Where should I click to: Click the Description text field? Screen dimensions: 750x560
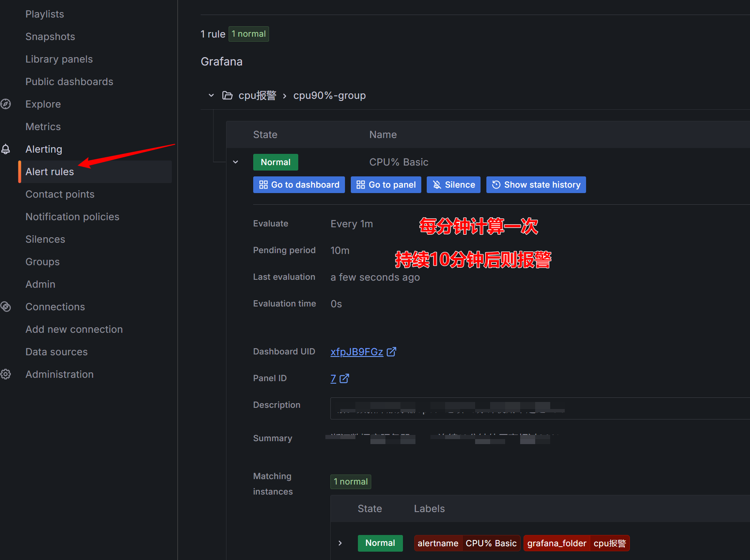[x=540, y=408]
